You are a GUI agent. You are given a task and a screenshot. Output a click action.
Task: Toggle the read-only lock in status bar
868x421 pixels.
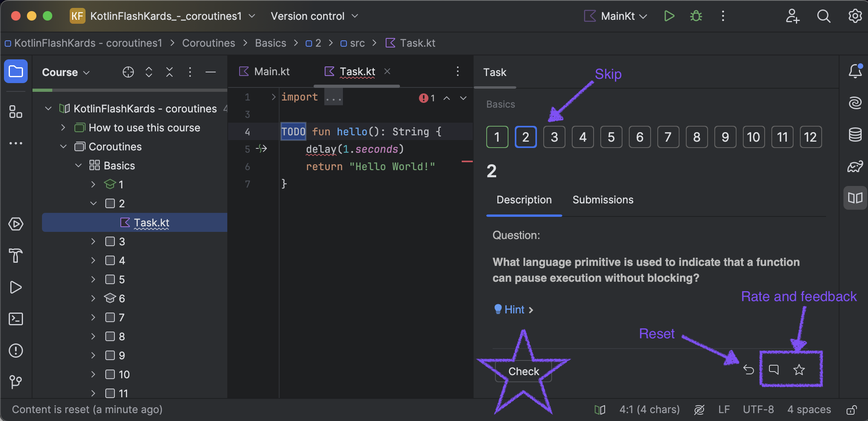pos(851,410)
